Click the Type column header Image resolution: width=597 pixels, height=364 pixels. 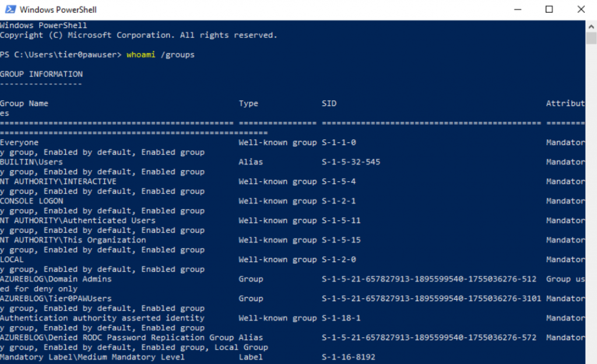tap(248, 103)
